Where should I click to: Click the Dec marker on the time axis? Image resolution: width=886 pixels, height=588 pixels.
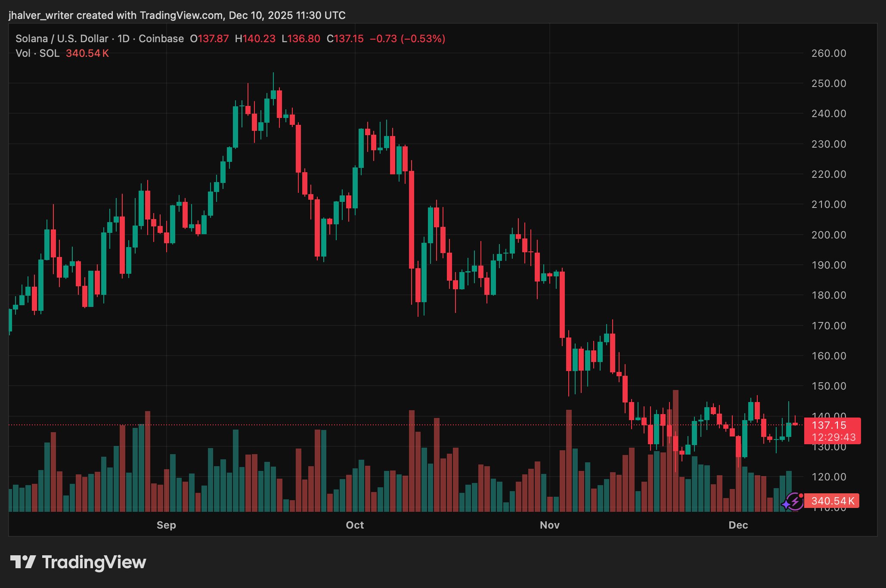[x=738, y=525]
